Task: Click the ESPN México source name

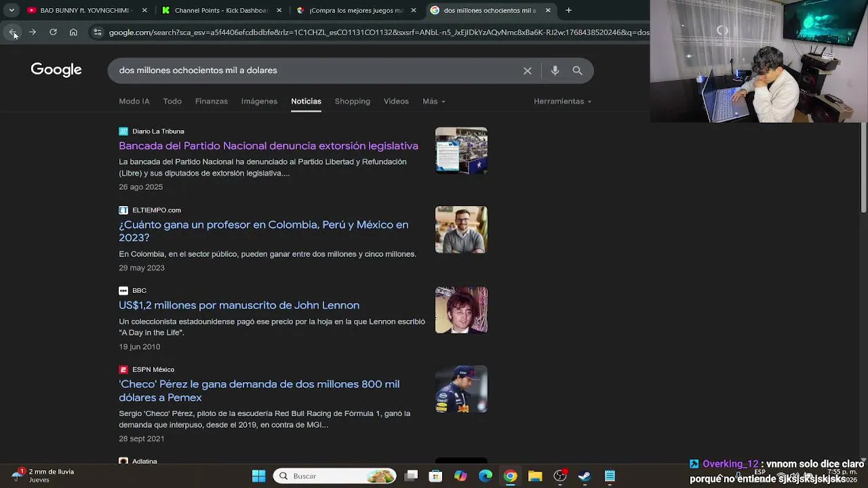Action: point(153,369)
